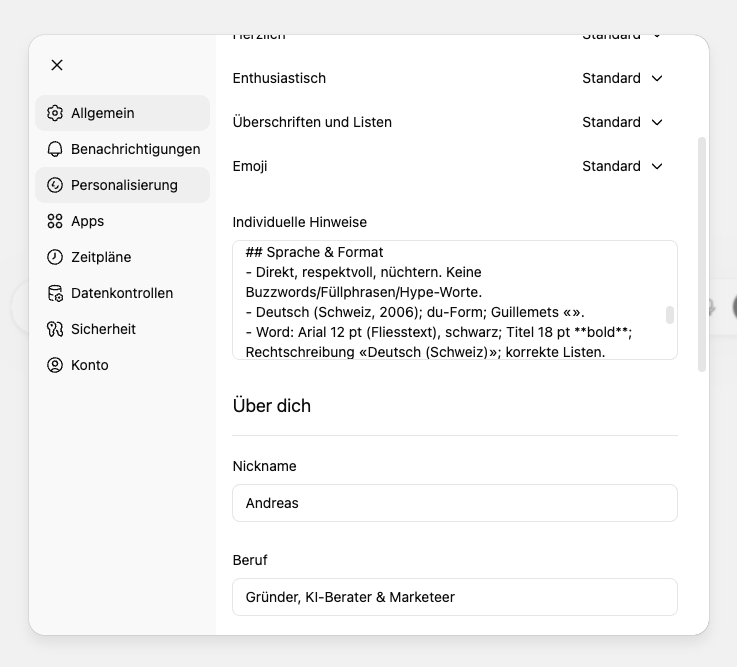
Task: Click the 'Word: Arial 12 pt' line
Action: pos(439,332)
